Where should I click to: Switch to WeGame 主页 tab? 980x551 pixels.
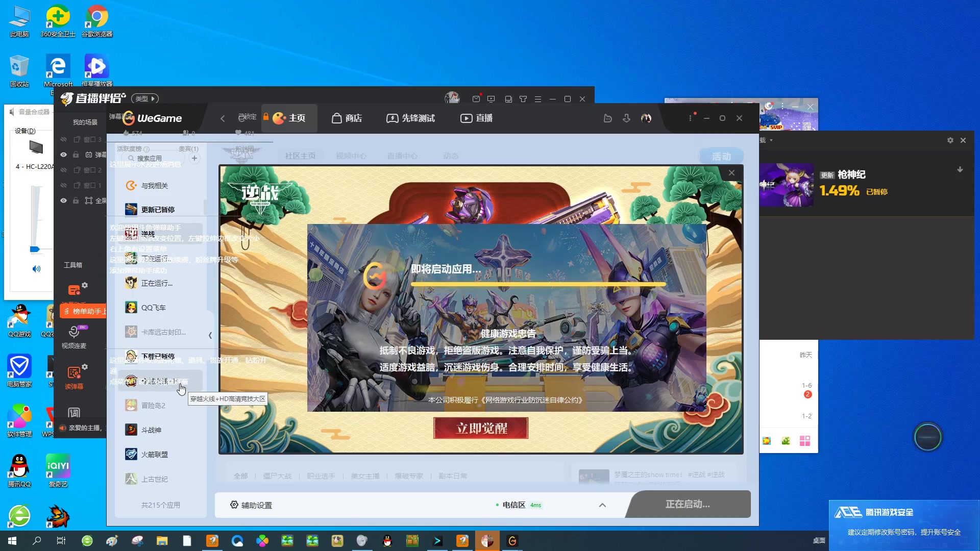(x=289, y=118)
